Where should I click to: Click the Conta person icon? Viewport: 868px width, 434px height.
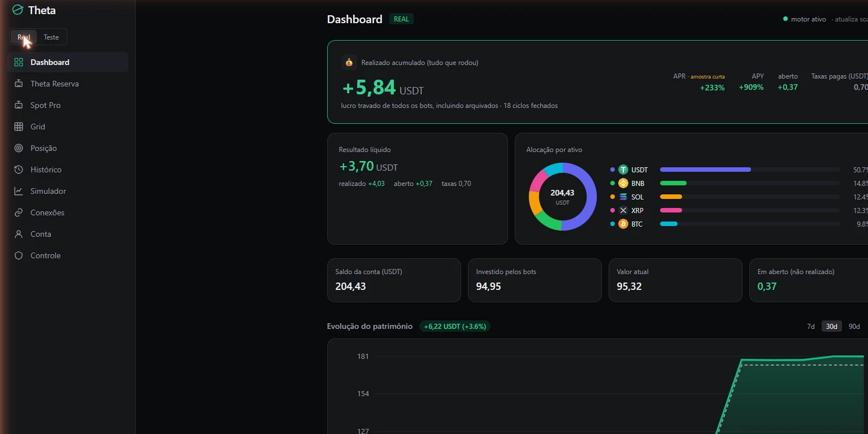pos(19,234)
